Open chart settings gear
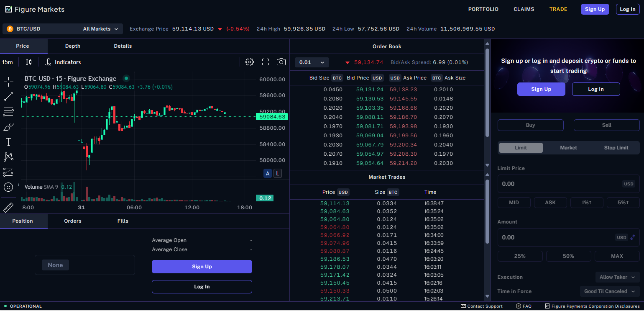Viewport: 644px width, 311px height. coord(250,62)
